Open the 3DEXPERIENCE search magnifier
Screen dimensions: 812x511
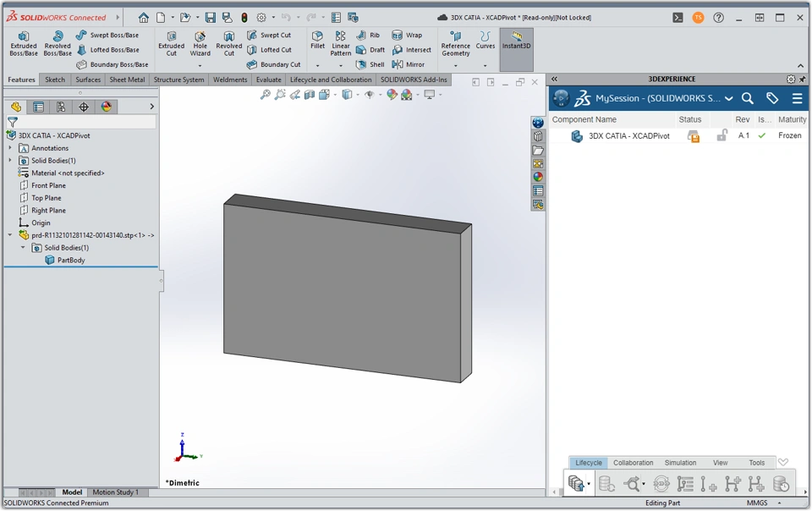747,98
